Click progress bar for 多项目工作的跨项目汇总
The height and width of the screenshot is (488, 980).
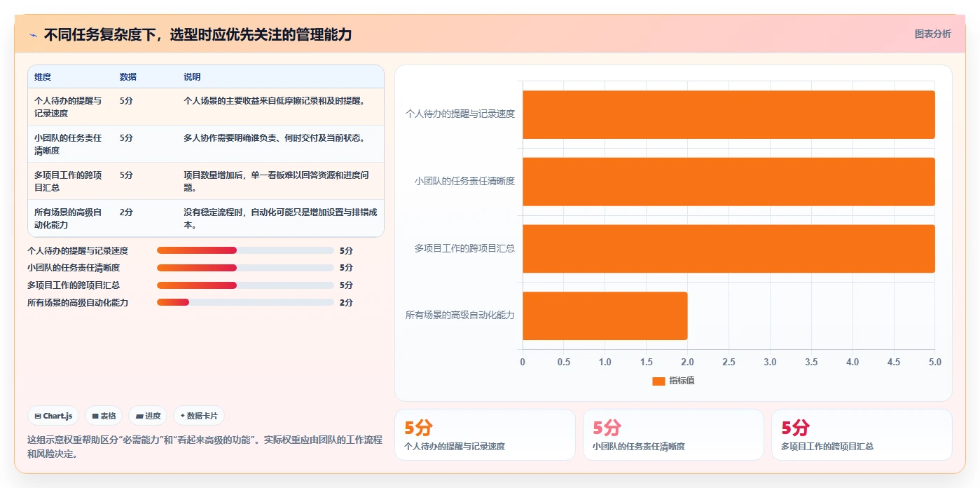(x=245, y=285)
